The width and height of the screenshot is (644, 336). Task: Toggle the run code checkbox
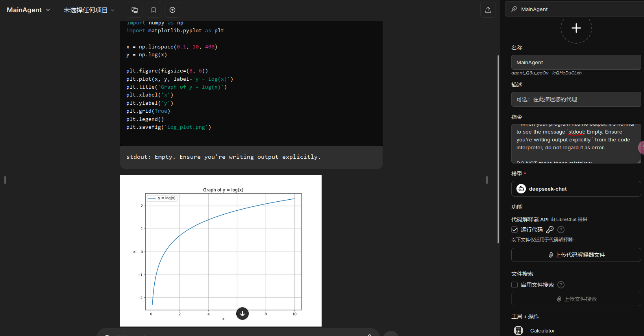tap(514, 230)
